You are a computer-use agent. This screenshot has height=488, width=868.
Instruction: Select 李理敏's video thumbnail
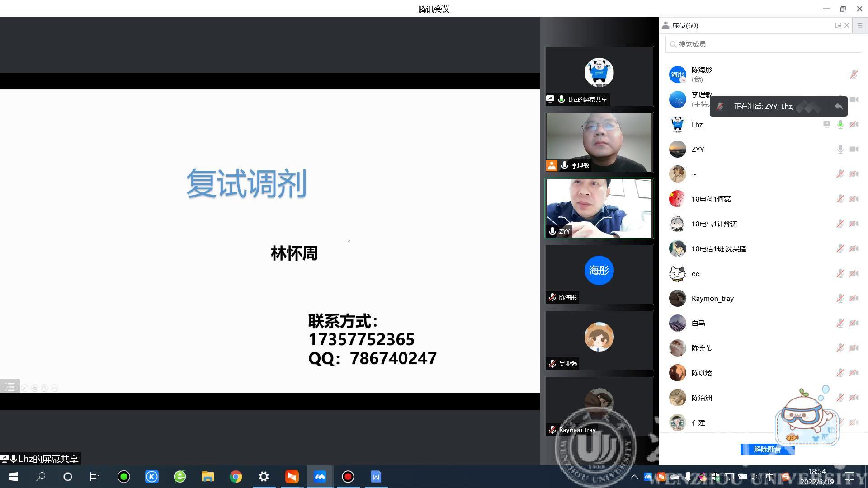(x=599, y=142)
